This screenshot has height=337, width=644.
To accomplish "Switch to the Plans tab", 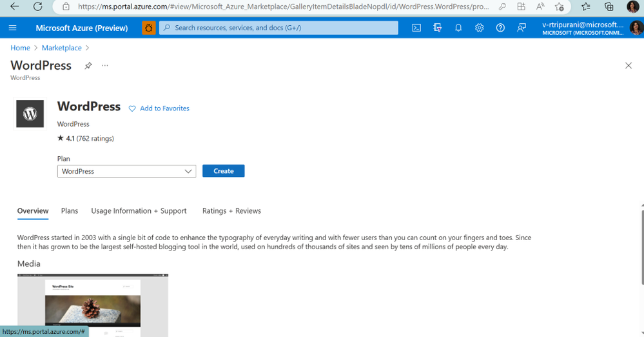I will click(70, 210).
